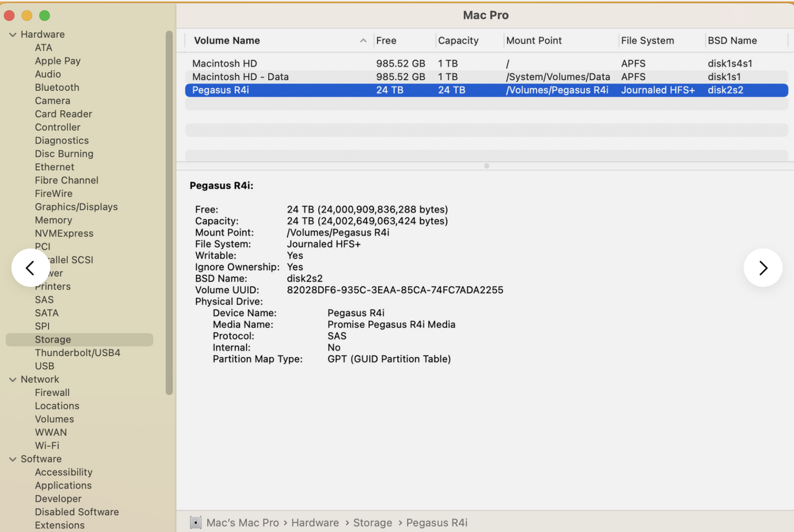Sort volumes by the Free column

[386, 40]
